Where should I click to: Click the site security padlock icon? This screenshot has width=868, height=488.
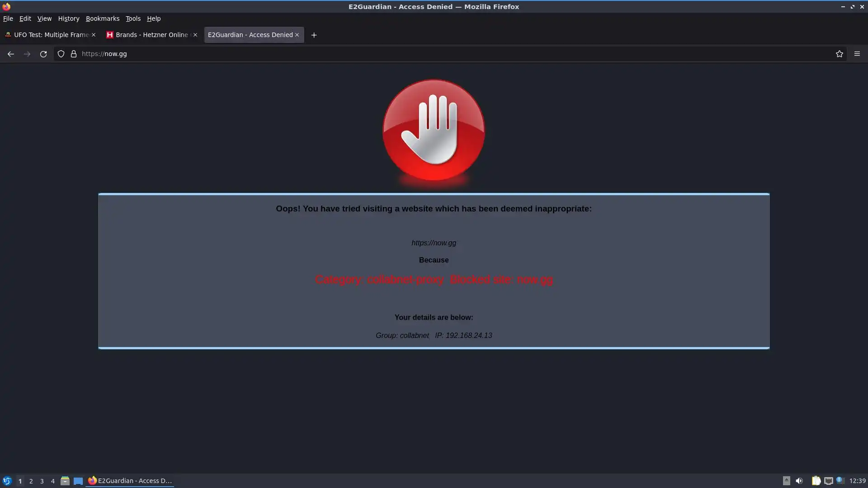[x=74, y=54]
